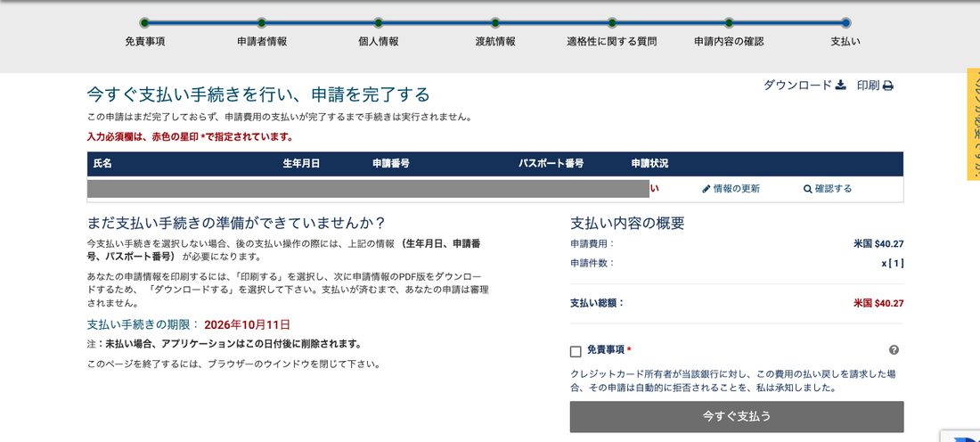This screenshot has width=980, height=442.
Task: Tick the 免責事項 checkbox
Action: [x=576, y=351]
